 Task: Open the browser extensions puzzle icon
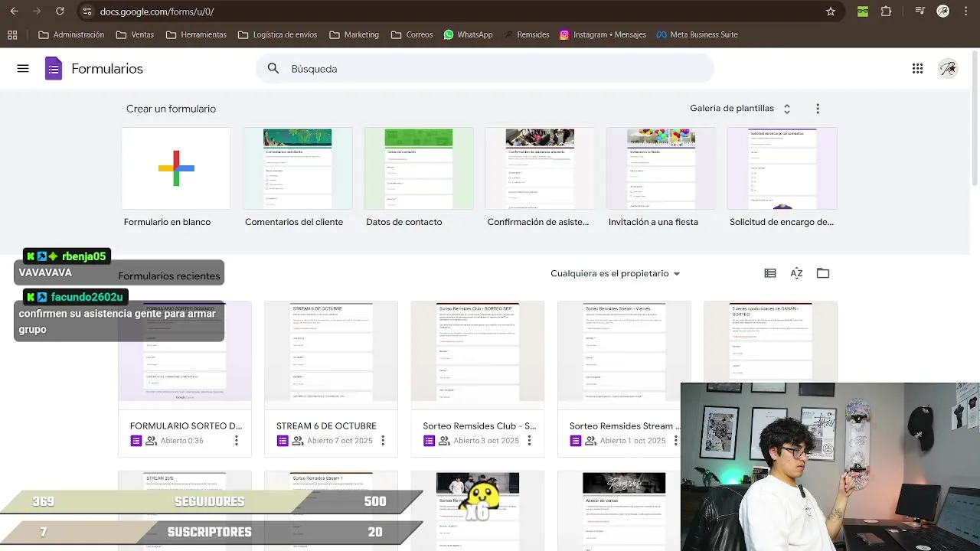click(887, 11)
